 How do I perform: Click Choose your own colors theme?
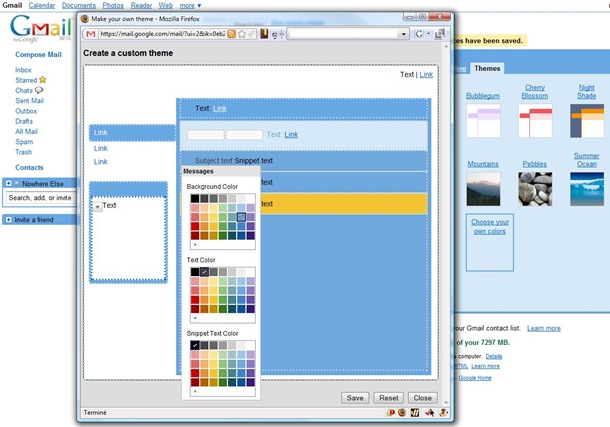490,242
